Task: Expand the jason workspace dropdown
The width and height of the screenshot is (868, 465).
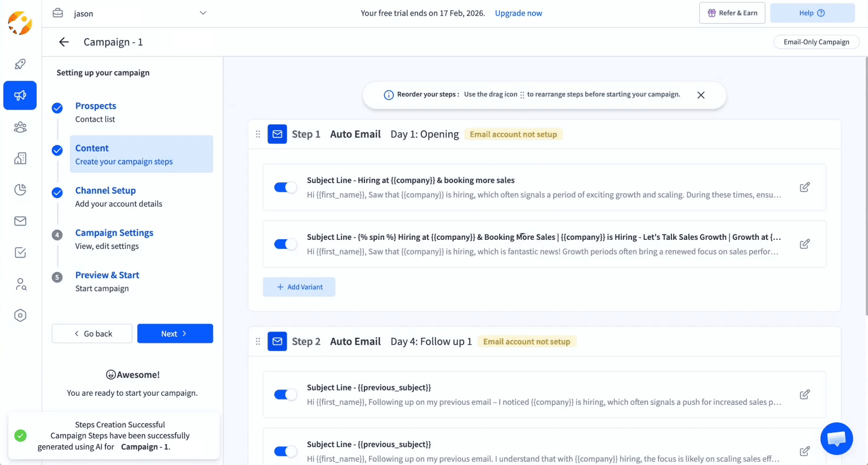Action: (x=202, y=12)
